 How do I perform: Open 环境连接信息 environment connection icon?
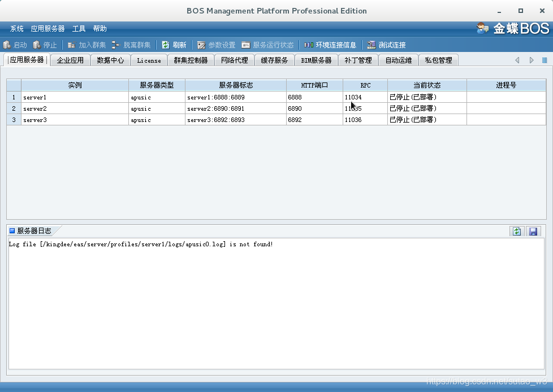[x=309, y=45]
